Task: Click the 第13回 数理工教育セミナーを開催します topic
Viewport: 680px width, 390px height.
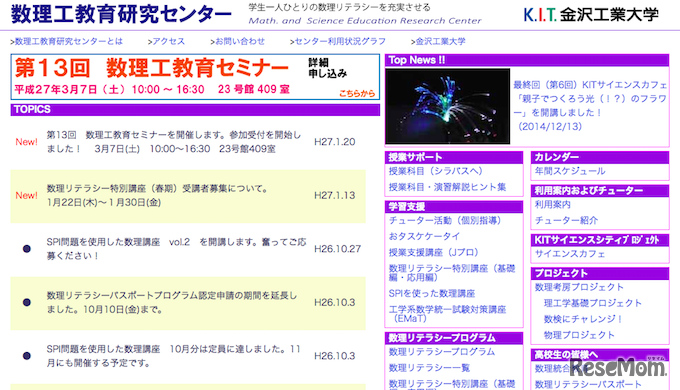Action: coord(174,142)
